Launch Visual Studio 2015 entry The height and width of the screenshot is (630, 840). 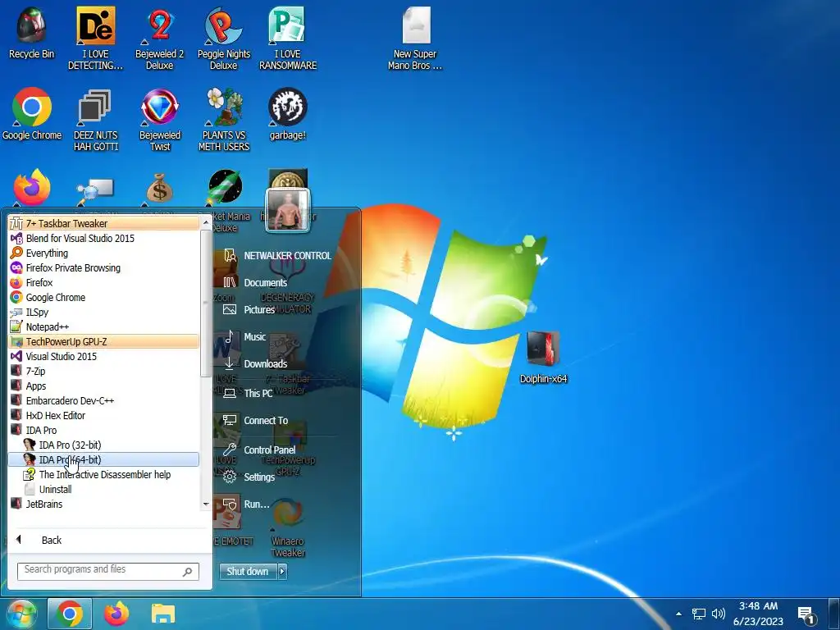point(104,356)
